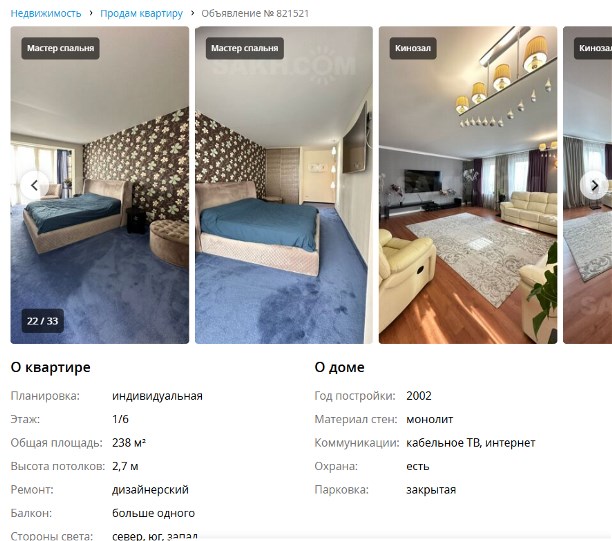
Task: Click Объявление № 821521 text
Action: click(x=255, y=14)
